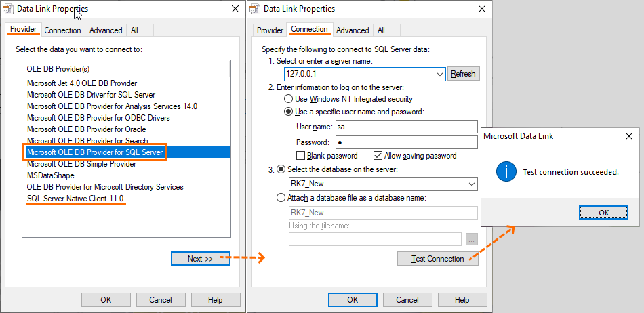Click OK in left Data Link window

(x=106, y=300)
